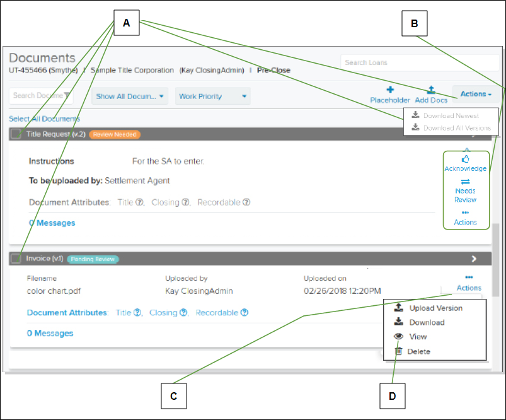The width and height of the screenshot is (506, 420).
Task: Click the Select All Documents link
Action: coord(44,119)
